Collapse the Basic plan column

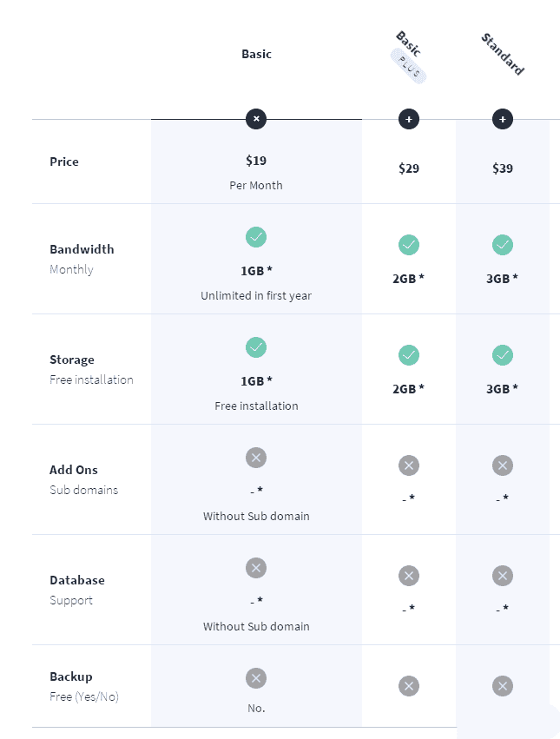click(x=256, y=119)
